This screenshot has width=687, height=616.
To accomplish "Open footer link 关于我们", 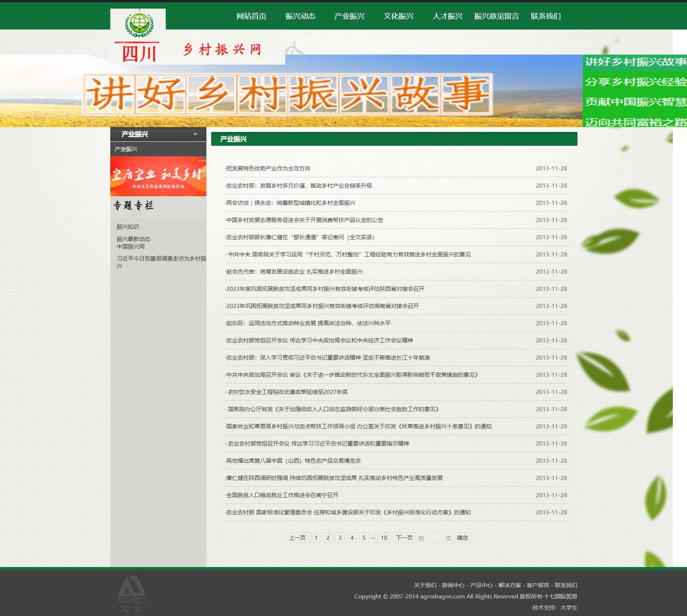I will (x=425, y=585).
